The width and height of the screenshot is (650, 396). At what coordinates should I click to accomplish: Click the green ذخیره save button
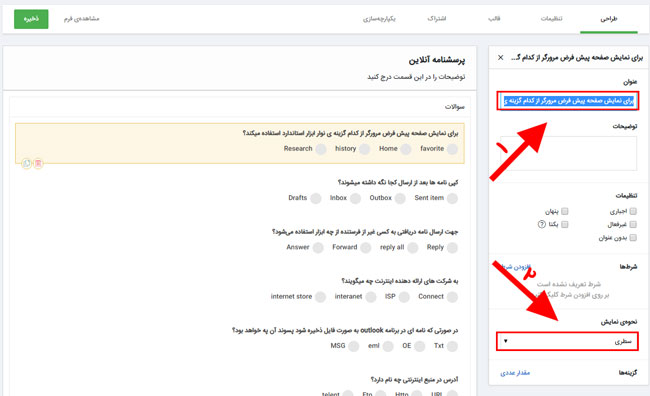[x=31, y=19]
